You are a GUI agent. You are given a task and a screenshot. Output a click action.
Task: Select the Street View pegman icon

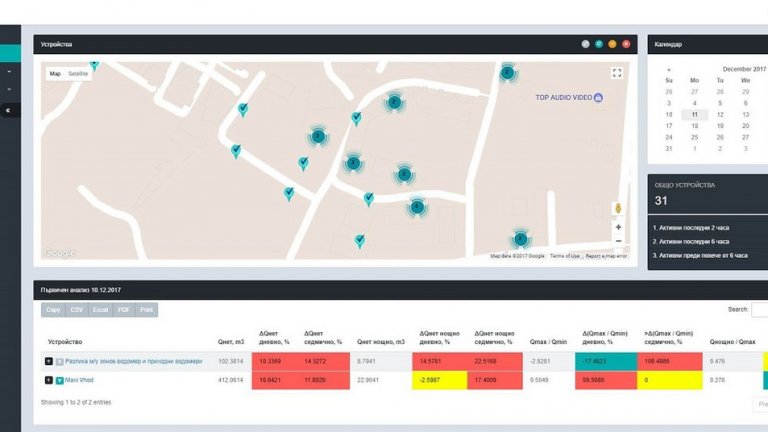pos(618,208)
